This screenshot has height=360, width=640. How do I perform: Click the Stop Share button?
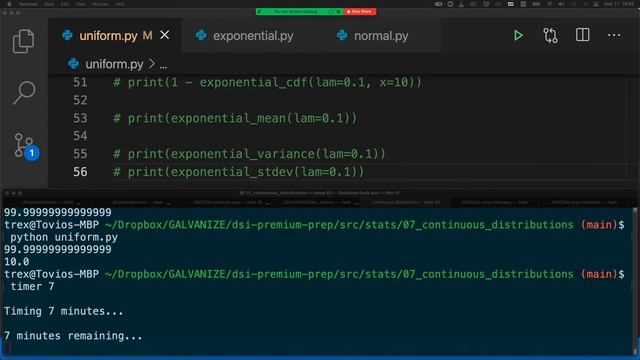[360, 11]
